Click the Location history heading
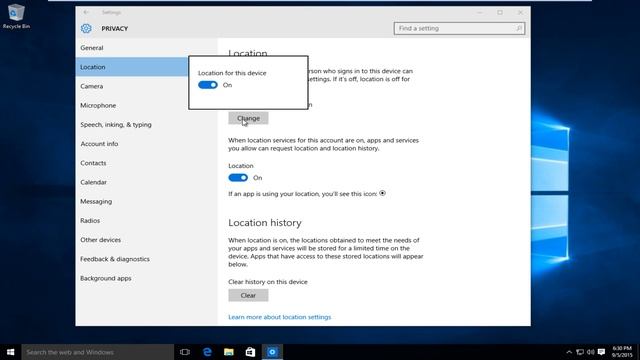This screenshot has width=640, height=360. pyautogui.click(x=265, y=222)
